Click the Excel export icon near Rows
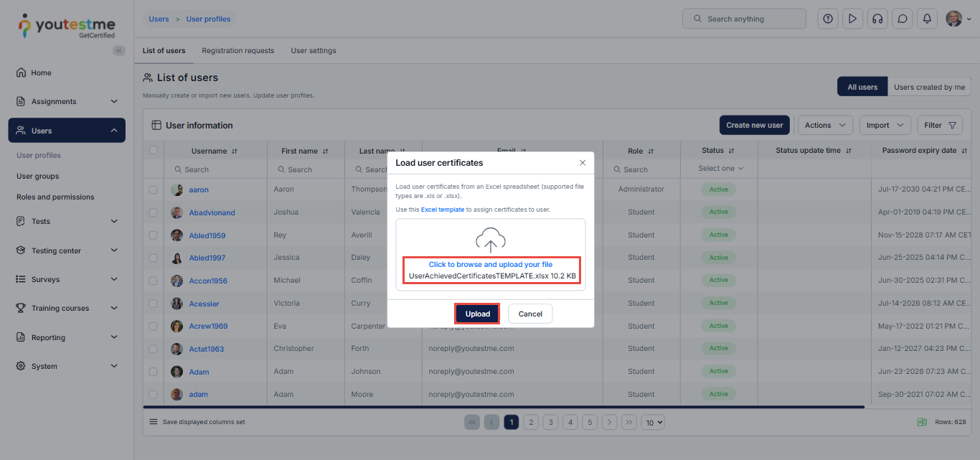 [x=922, y=422]
